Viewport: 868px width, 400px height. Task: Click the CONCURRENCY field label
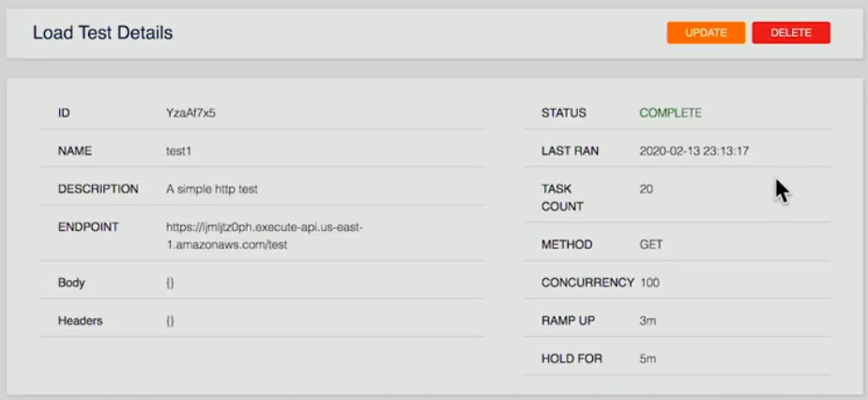coord(587,283)
